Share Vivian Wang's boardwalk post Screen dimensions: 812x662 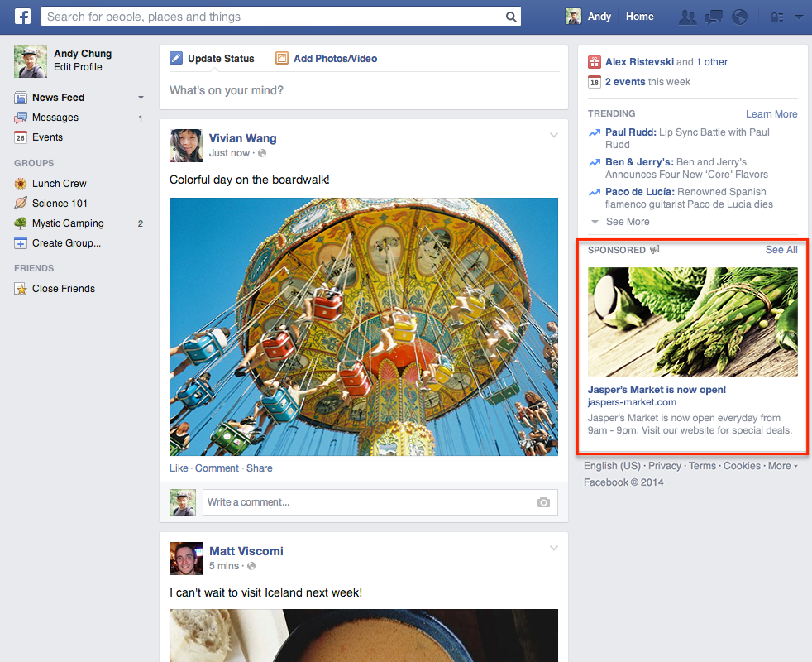[260, 468]
